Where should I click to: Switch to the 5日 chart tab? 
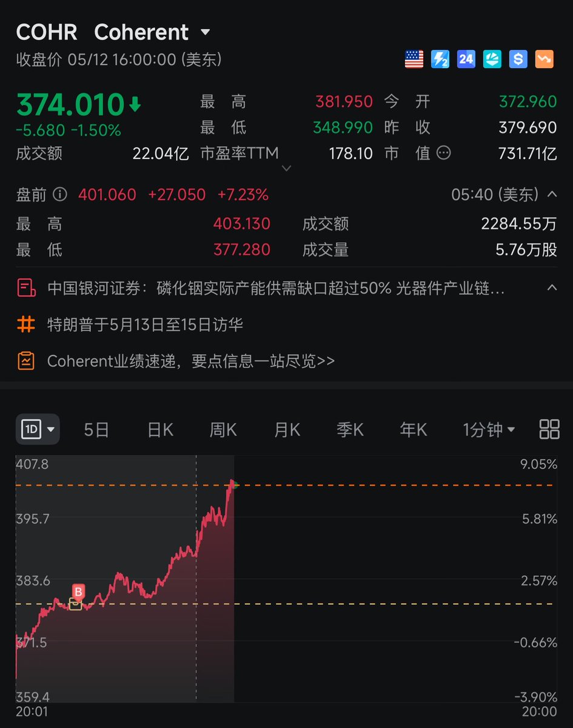coord(96,430)
